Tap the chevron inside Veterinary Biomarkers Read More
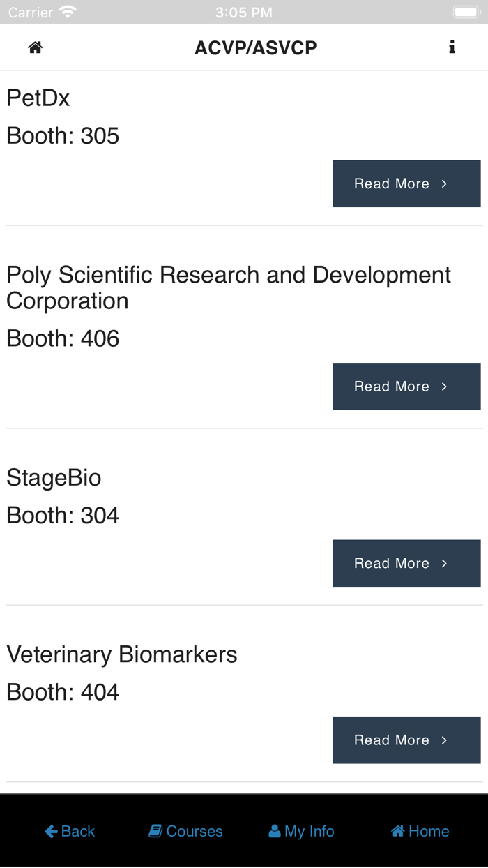 pos(445,740)
